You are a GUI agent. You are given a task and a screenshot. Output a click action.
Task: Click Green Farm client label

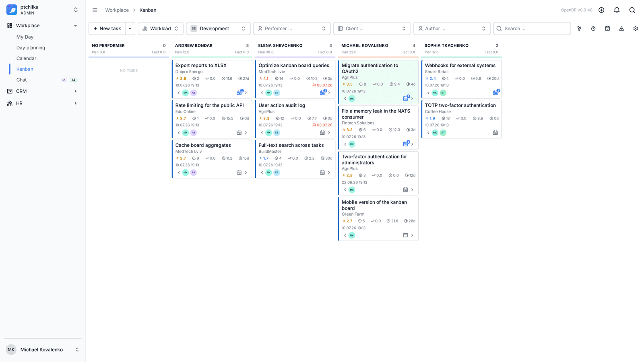coord(353,214)
